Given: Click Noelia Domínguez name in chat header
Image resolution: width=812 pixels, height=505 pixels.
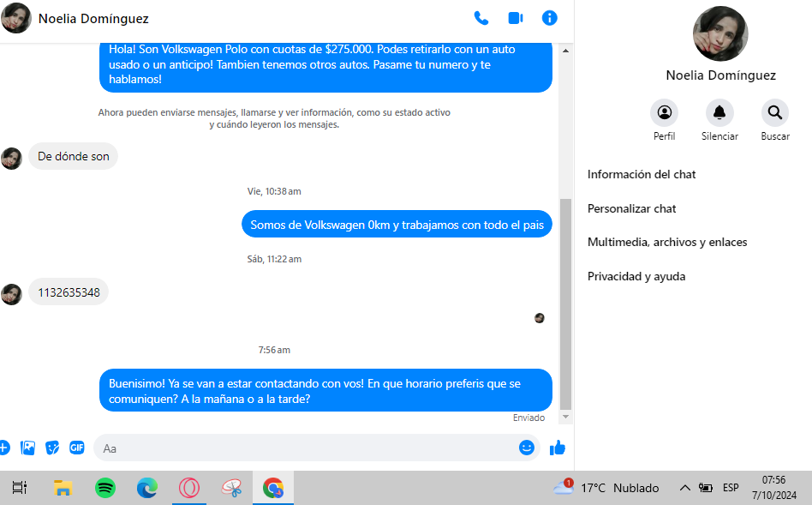Looking at the screenshot, I should [93, 19].
